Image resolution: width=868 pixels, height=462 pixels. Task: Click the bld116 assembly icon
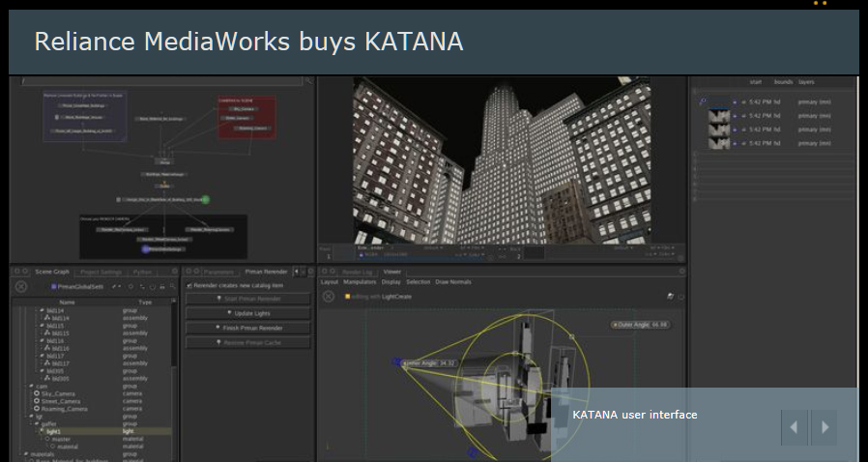coord(47,349)
